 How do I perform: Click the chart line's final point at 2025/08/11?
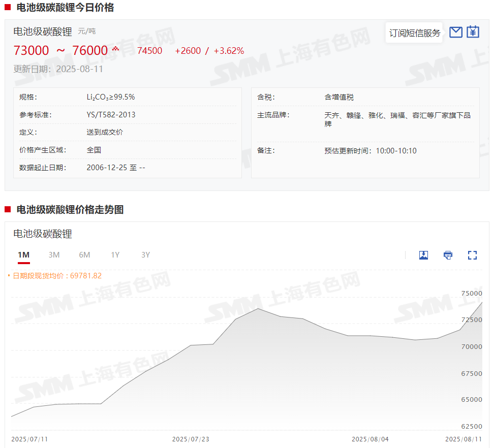click(x=482, y=303)
